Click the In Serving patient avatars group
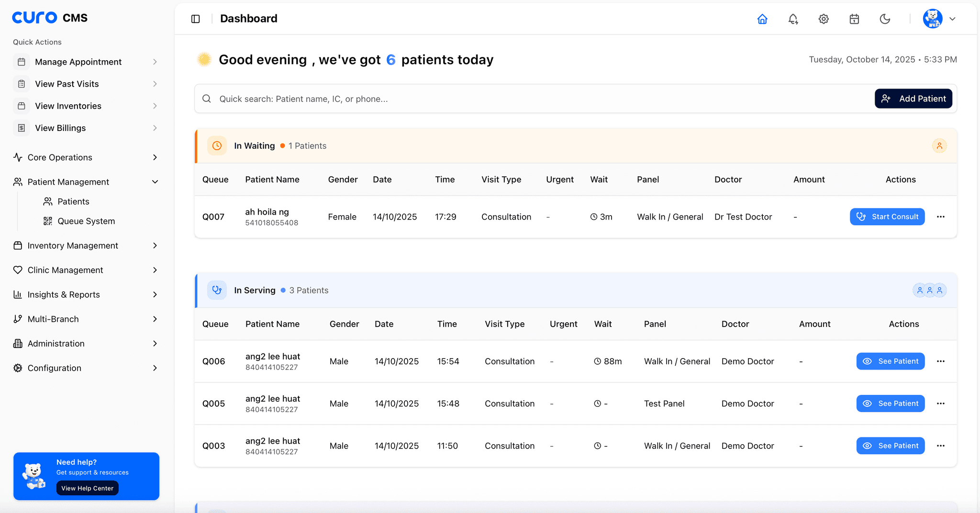 [929, 290]
